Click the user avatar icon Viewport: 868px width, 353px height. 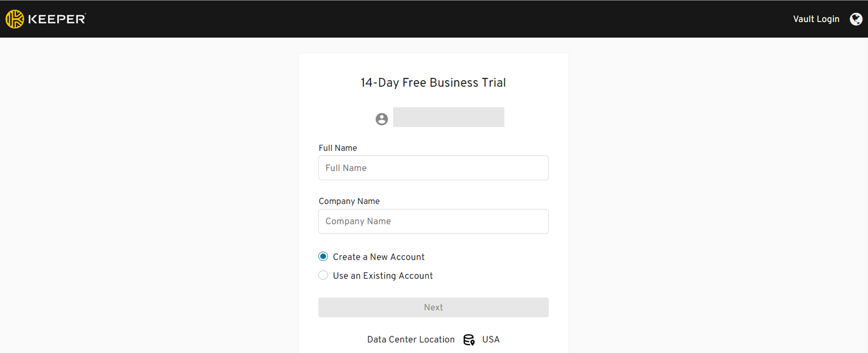(382, 119)
